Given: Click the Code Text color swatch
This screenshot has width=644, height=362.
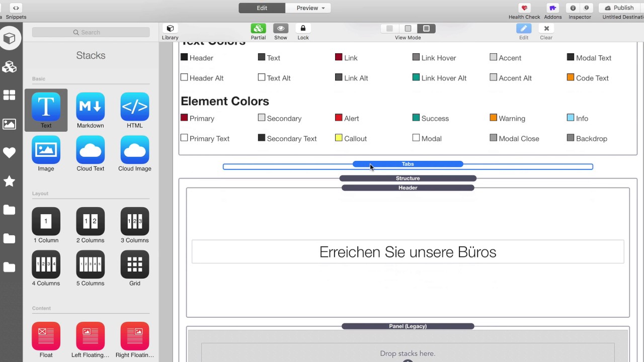Looking at the screenshot, I should pos(571,77).
